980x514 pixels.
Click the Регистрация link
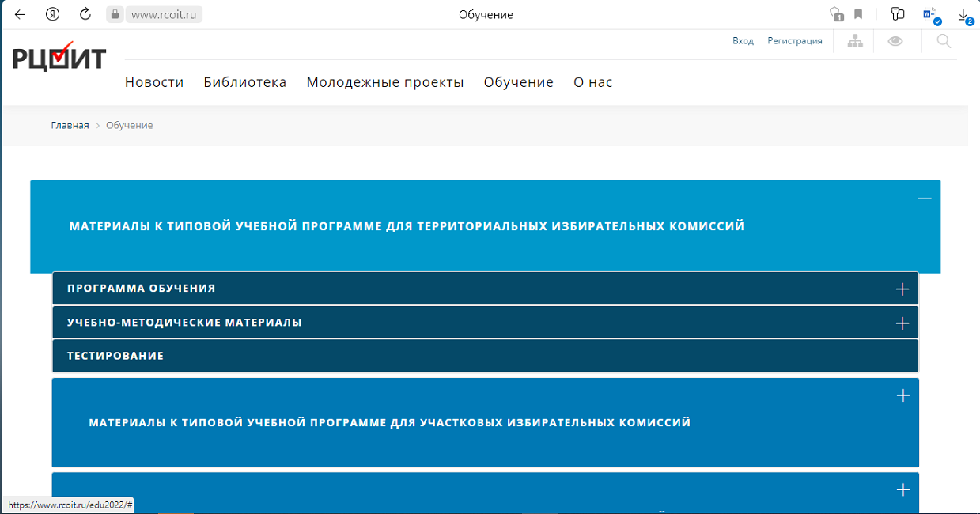795,41
